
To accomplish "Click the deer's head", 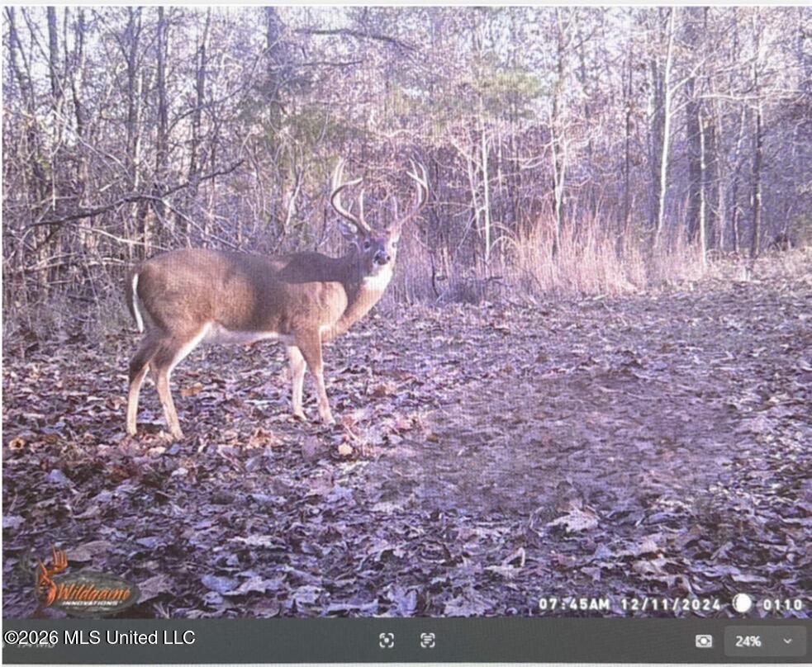I will tap(381, 248).
